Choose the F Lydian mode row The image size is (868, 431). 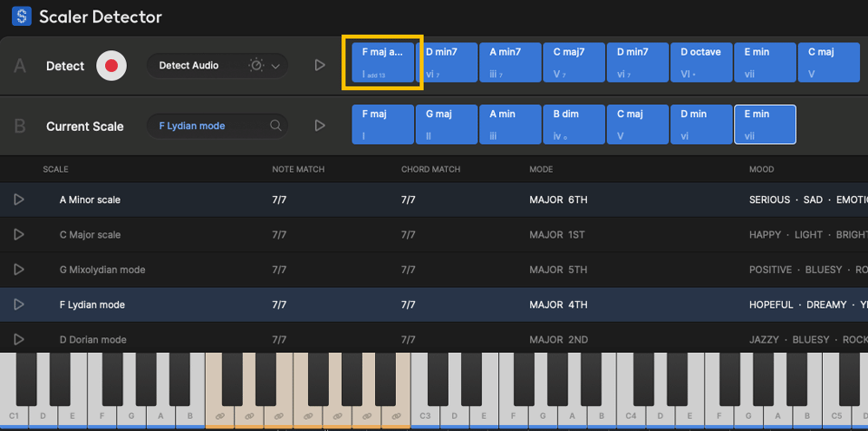click(92, 305)
